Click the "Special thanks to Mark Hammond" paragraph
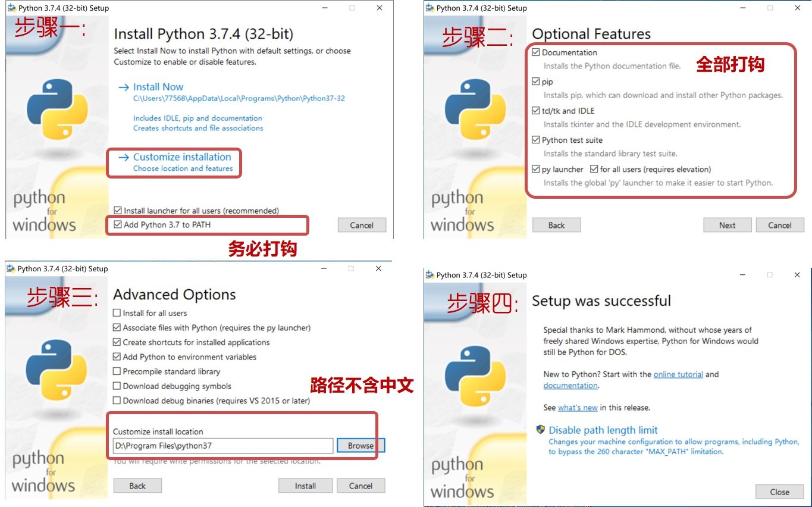812x507 pixels. coord(651,341)
